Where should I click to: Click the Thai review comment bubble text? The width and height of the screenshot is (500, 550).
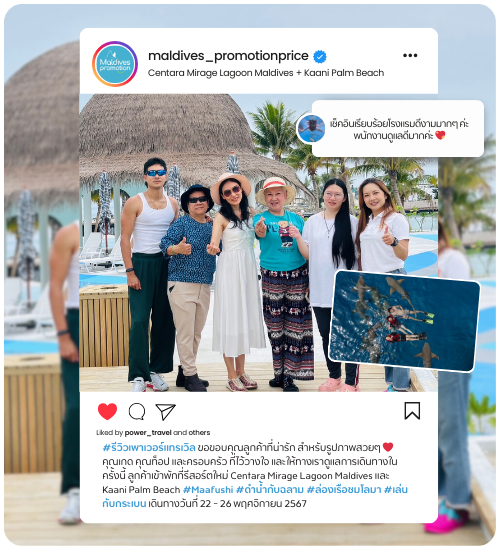pos(399,129)
